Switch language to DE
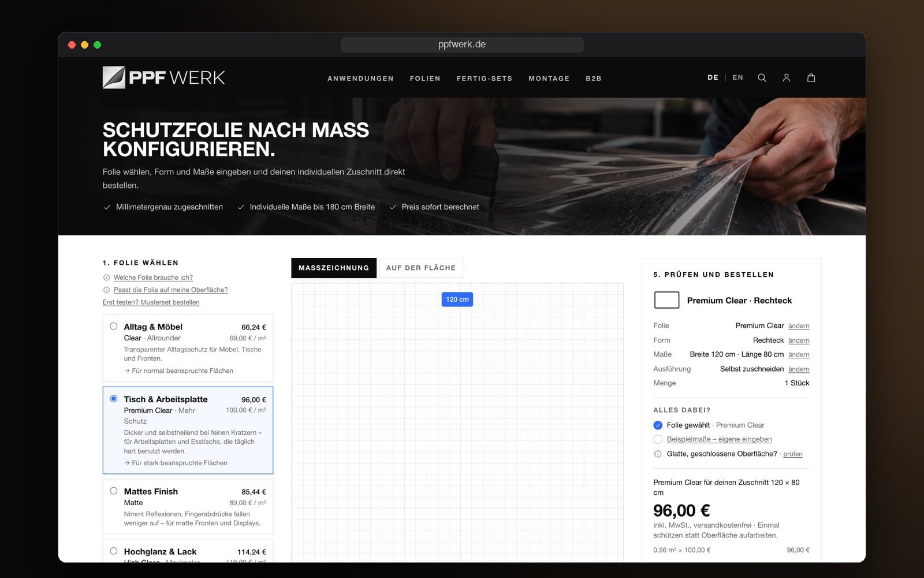 pos(713,77)
